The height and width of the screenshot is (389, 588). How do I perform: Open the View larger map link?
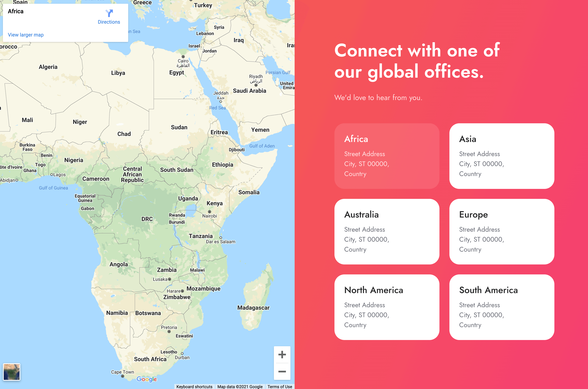(25, 35)
